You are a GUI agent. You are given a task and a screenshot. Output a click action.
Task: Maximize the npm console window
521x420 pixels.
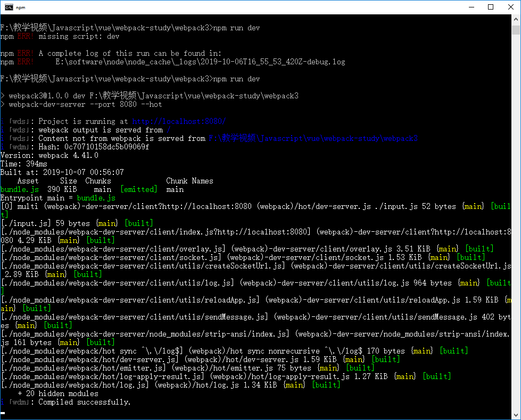point(491,7)
